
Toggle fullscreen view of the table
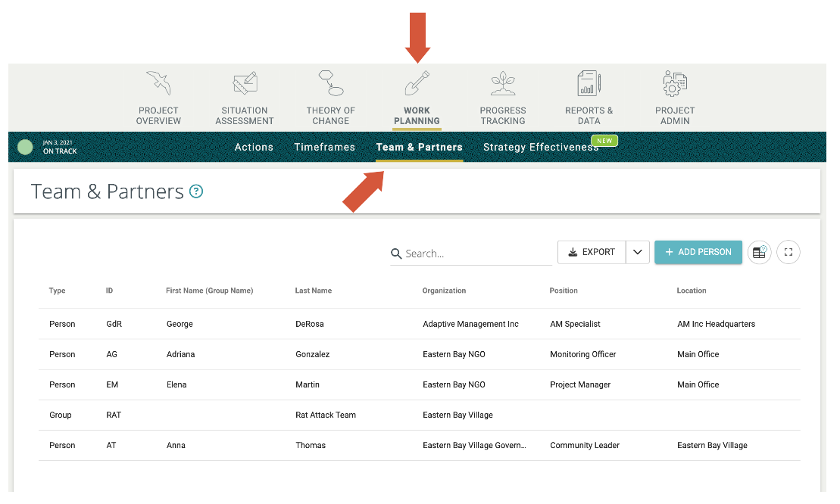tap(788, 253)
